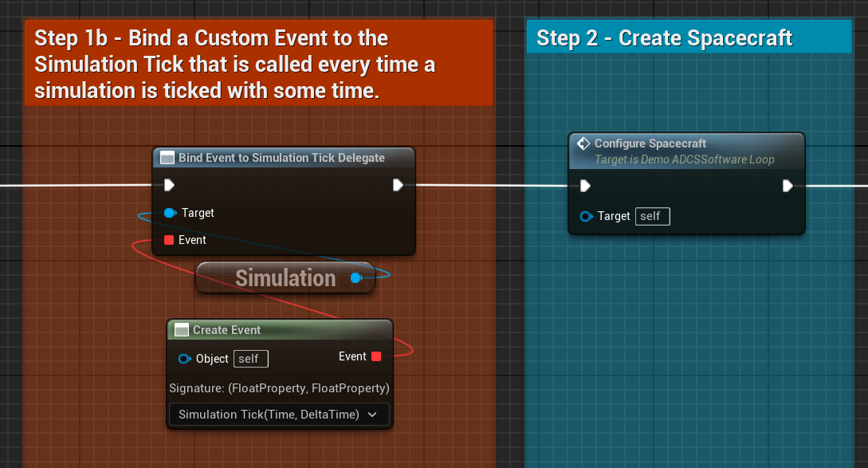Click the Bind Event node's output execution pin
Viewport: 868px width, 468px height.
pyautogui.click(x=398, y=186)
